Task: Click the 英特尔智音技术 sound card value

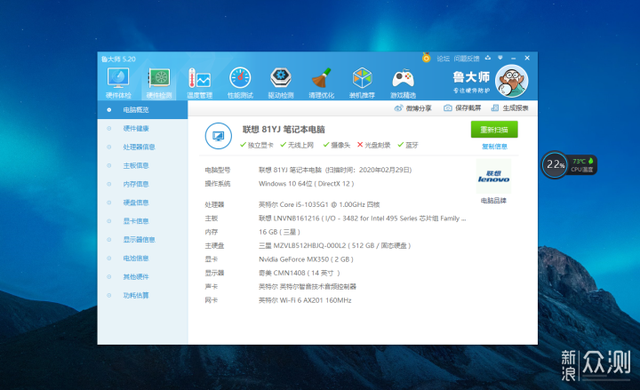Action: coord(307,286)
